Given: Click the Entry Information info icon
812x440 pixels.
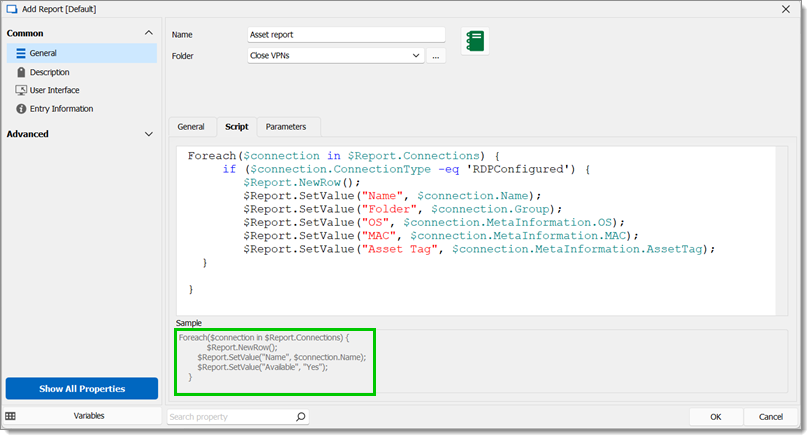Looking at the screenshot, I should (21, 109).
